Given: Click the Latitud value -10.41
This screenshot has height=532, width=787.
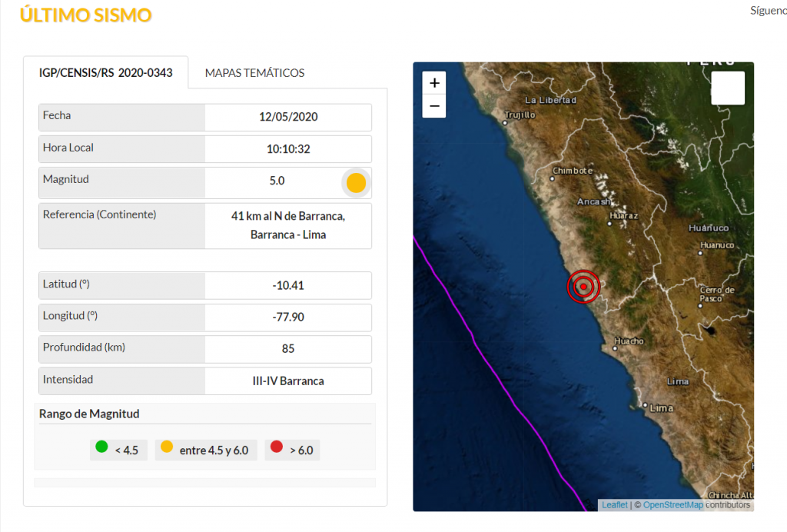Looking at the screenshot, I should pyautogui.click(x=288, y=285).
